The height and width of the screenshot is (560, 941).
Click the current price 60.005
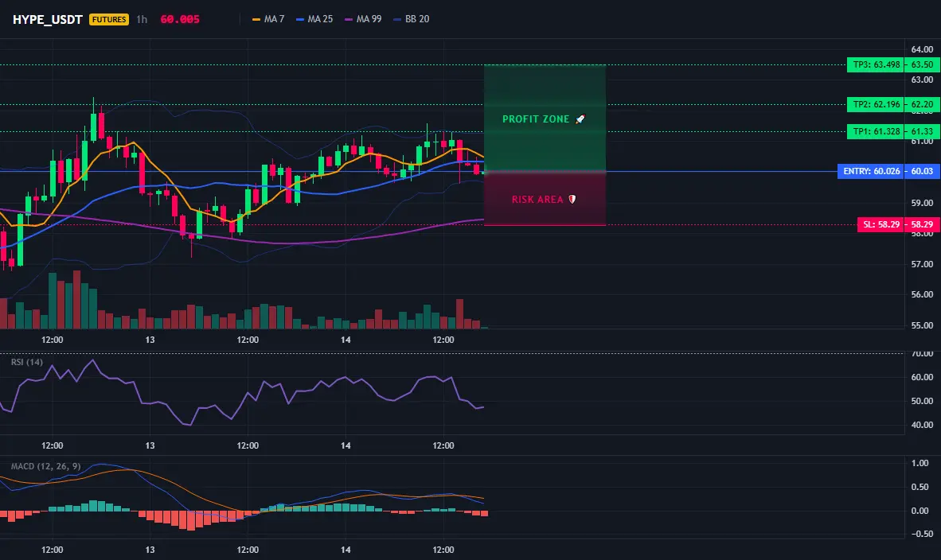179,19
